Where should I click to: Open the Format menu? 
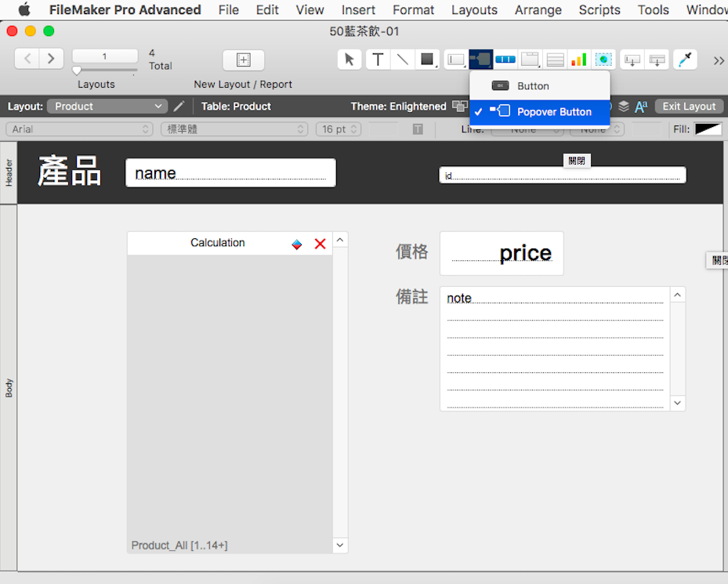coord(413,9)
